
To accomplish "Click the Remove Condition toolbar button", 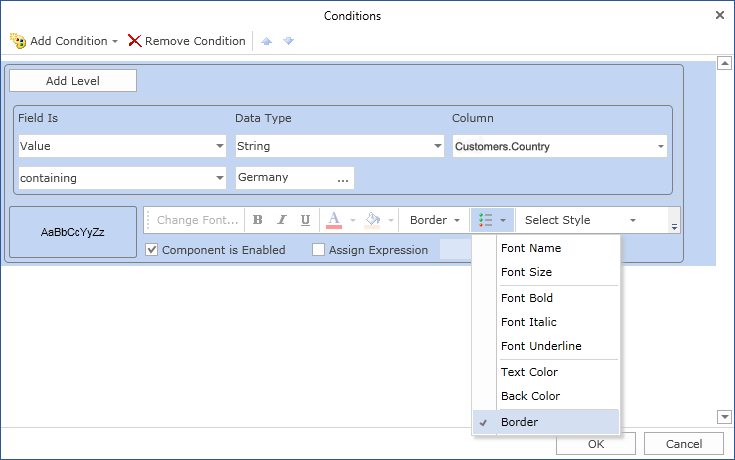I will pos(186,41).
